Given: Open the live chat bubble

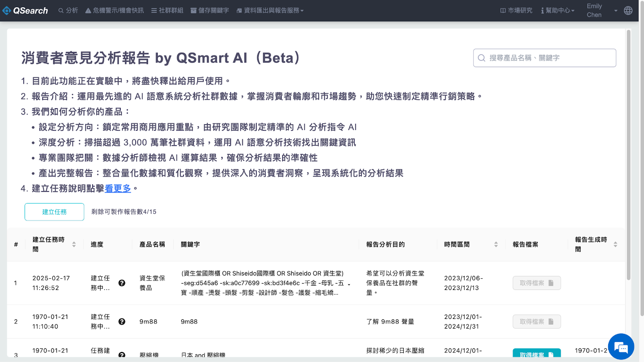Looking at the screenshot, I should (621, 346).
